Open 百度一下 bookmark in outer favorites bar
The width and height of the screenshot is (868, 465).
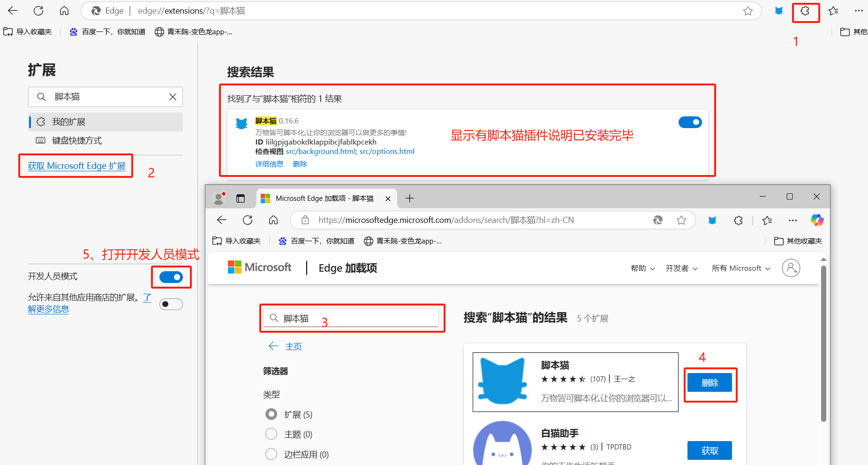(107, 32)
